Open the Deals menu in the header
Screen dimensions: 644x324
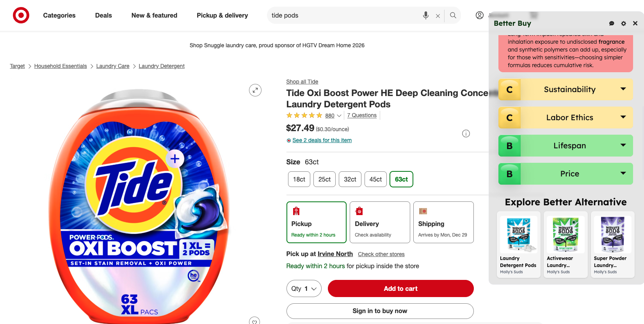point(103,15)
